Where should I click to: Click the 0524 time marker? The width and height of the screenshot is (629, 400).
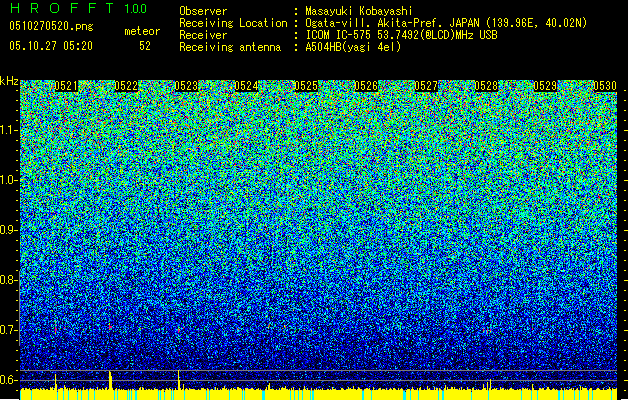(246, 86)
